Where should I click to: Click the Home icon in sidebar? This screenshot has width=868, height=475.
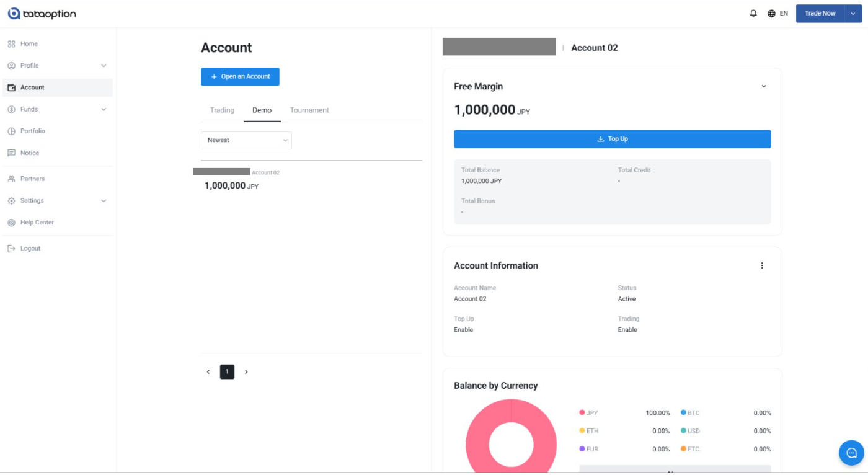pyautogui.click(x=11, y=44)
